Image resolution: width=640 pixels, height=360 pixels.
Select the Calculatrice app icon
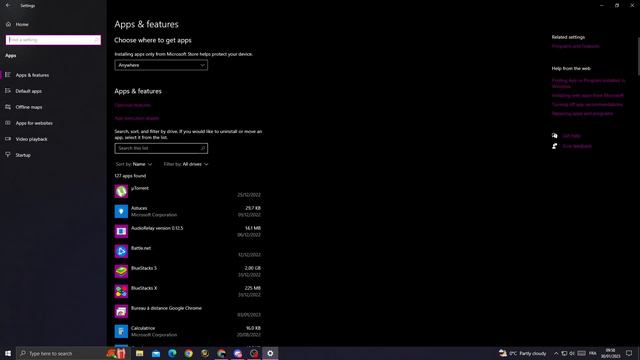click(121, 331)
